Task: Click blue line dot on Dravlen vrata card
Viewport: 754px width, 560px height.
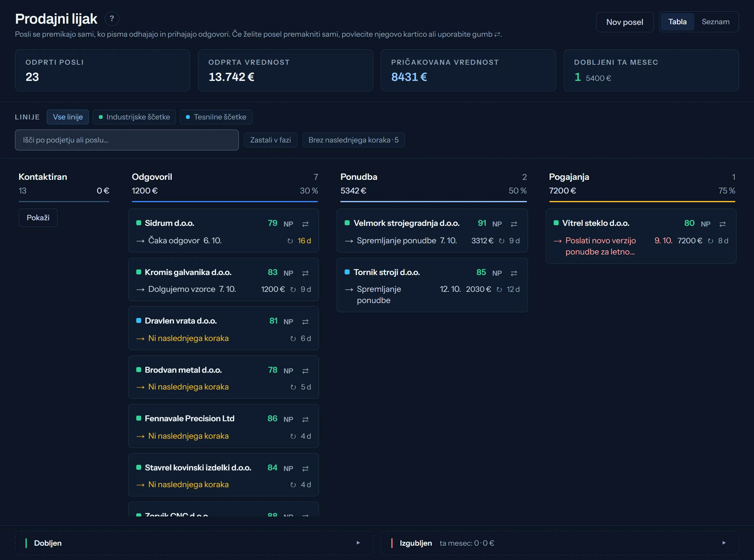Action: 139,321
